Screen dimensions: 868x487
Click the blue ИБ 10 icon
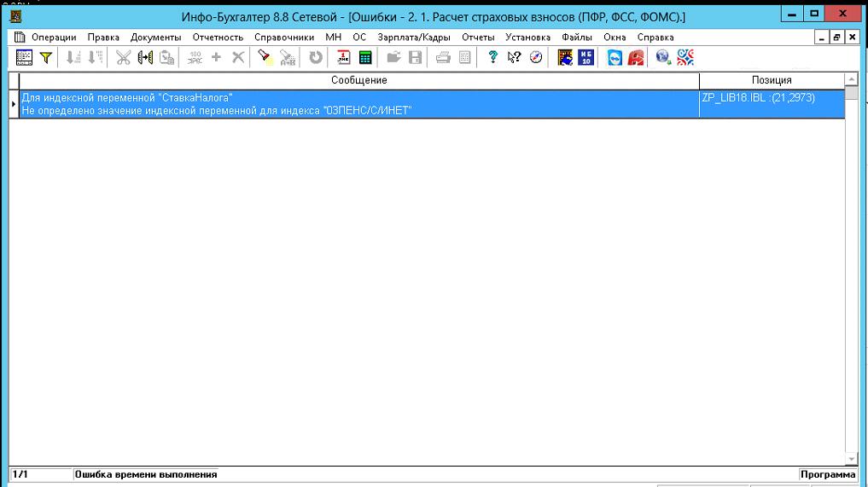click(586, 57)
